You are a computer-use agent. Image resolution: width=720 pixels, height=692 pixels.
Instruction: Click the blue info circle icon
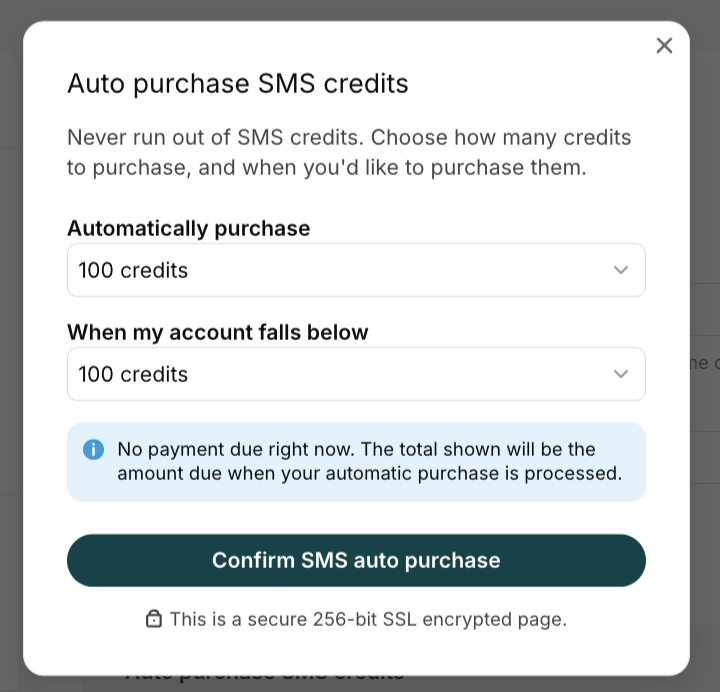pyautogui.click(x=93, y=449)
